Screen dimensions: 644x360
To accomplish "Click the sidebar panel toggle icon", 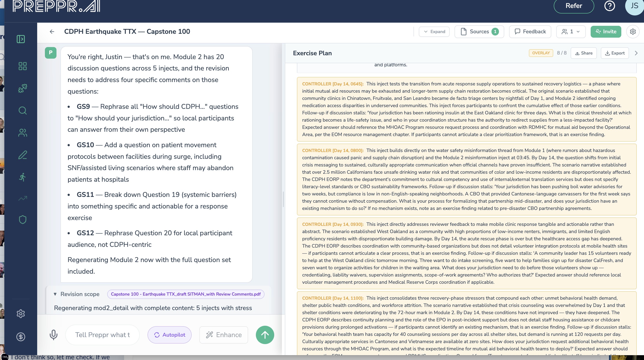I will coord(21,39).
